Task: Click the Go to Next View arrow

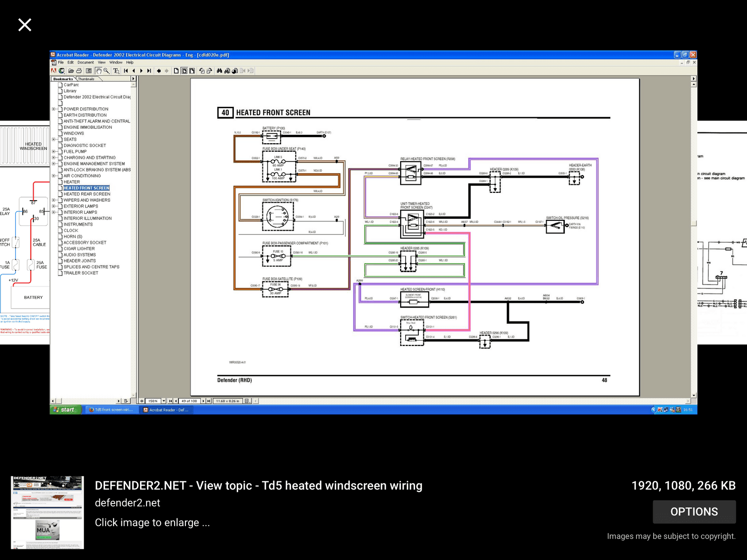Action: click(167, 71)
